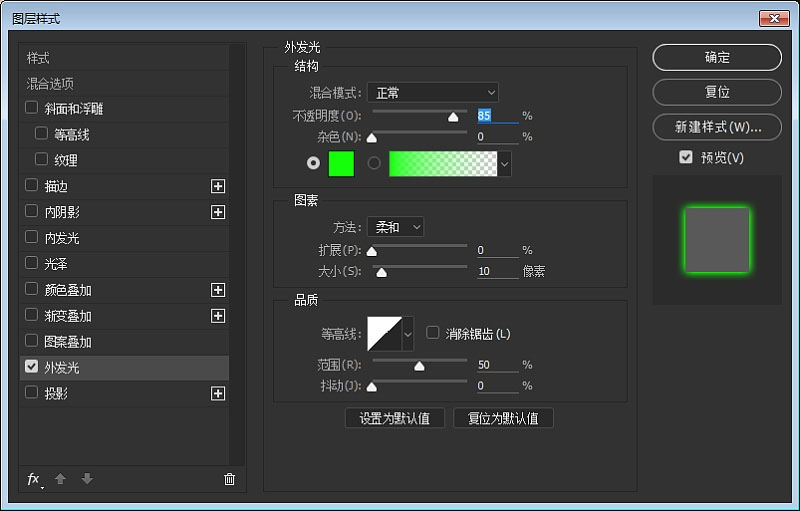Image resolution: width=800 pixels, height=511 pixels.
Task: Expand the 等高线 contour picker arrow
Action: click(408, 334)
